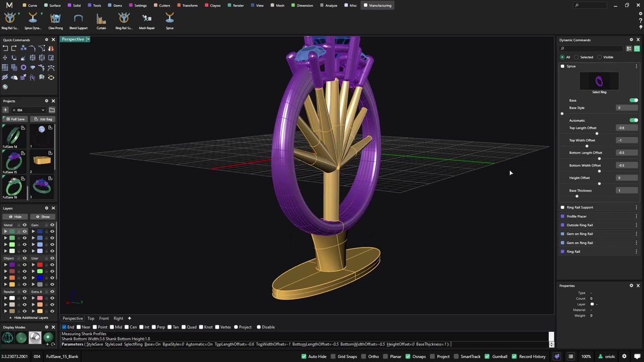Click the layers Hide button
Screen dimensions: 644x362
click(15, 217)
